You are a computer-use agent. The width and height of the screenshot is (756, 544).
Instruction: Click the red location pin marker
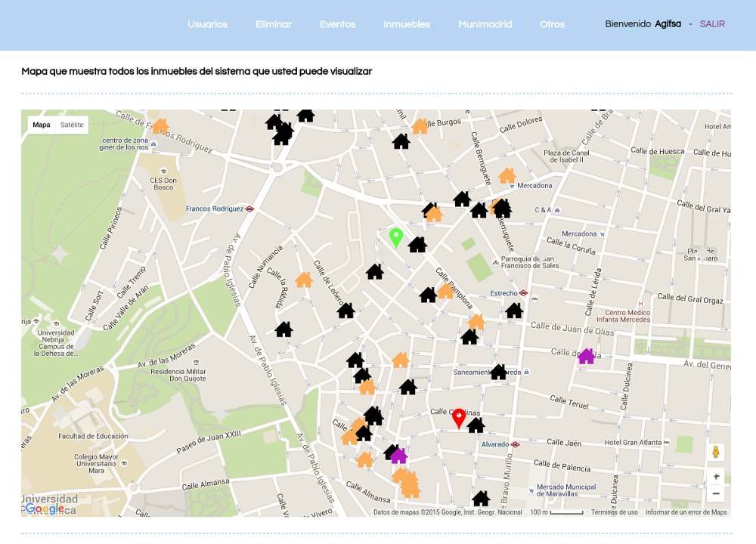458,418
